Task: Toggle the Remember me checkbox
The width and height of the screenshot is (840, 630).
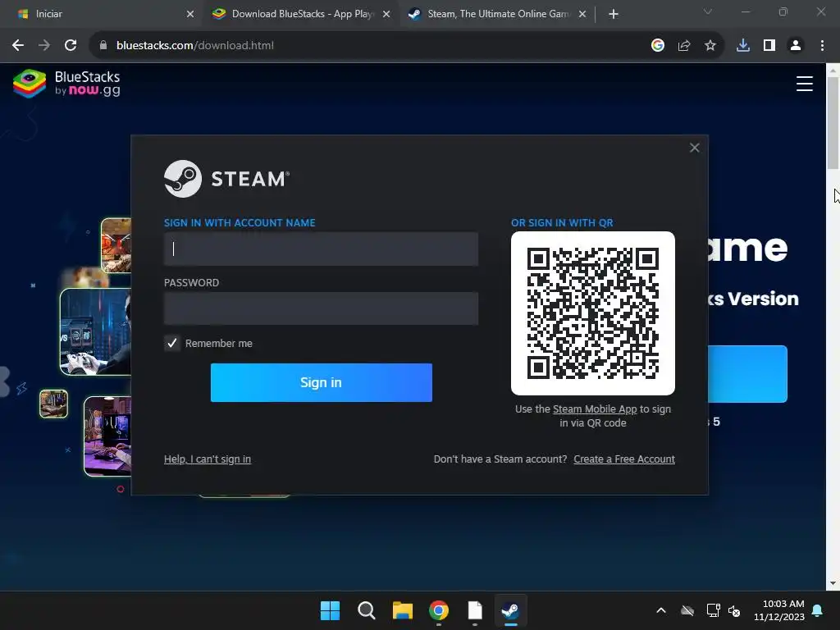Action: 172,343
